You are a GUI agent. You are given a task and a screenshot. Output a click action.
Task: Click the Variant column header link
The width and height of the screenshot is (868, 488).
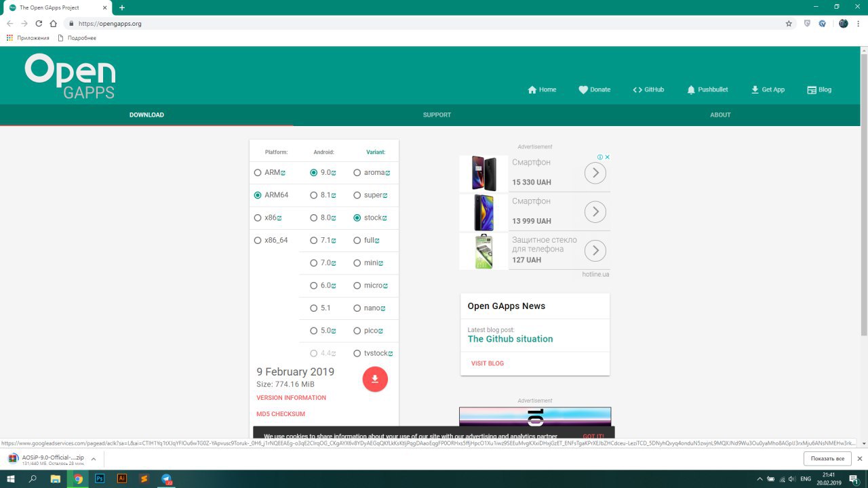tap(375, 152)
